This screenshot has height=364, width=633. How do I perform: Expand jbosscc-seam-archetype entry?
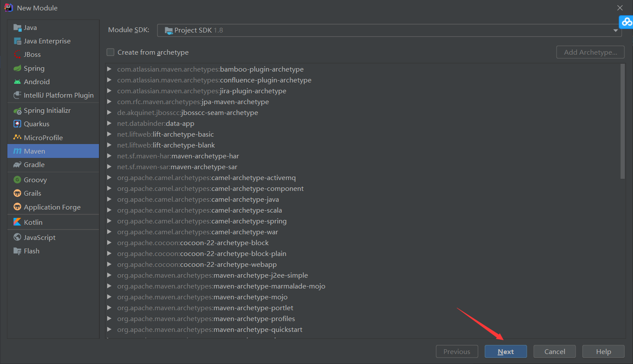[x=109, y=112]
